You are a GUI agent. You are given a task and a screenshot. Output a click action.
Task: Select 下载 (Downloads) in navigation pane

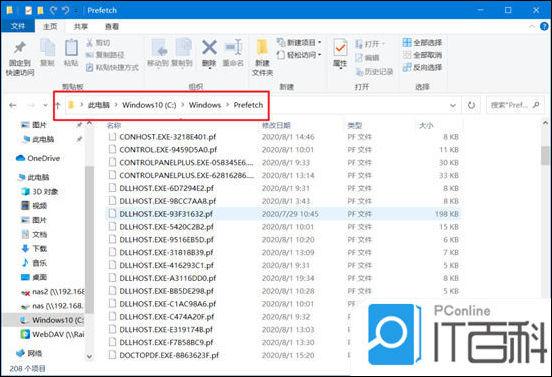34,249
